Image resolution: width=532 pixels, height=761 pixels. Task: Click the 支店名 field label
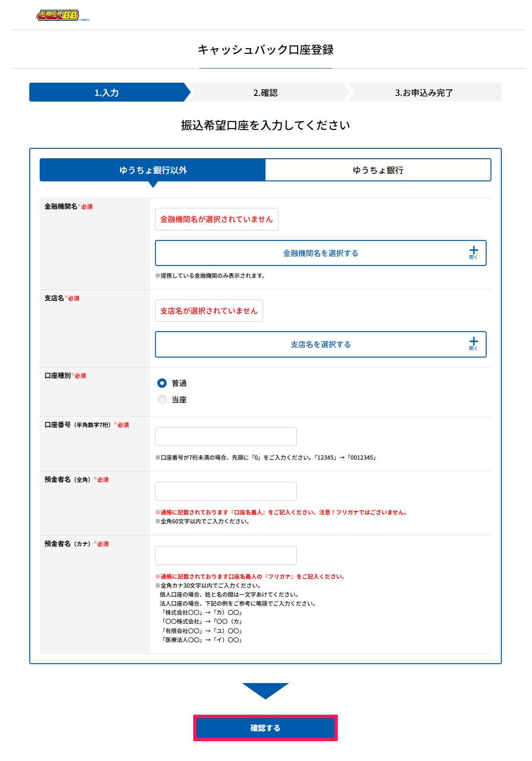54,298
